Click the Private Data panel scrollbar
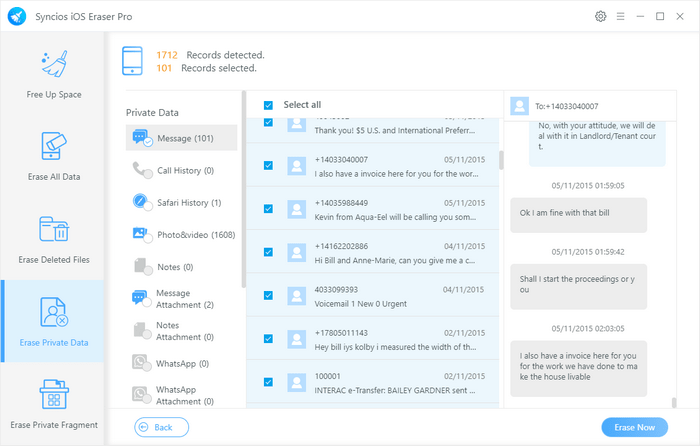The height and width of the screenshot is (446, 700). 244,189
